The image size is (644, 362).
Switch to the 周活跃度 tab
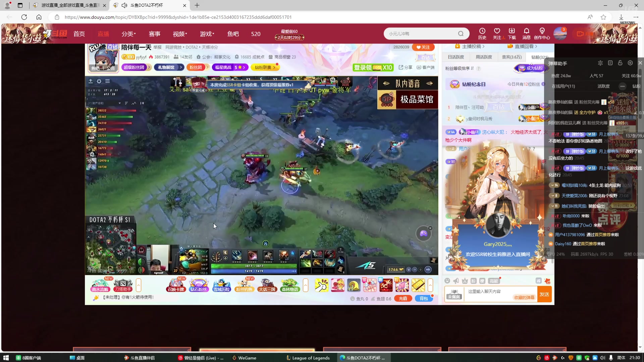484,57
